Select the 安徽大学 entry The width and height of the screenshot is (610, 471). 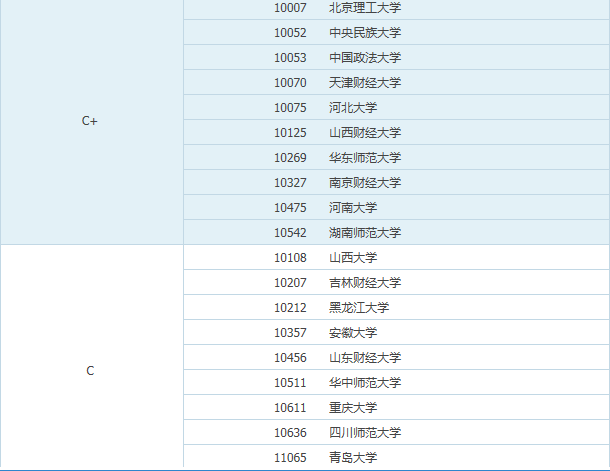pyautogui.click(x=353, y=333)
